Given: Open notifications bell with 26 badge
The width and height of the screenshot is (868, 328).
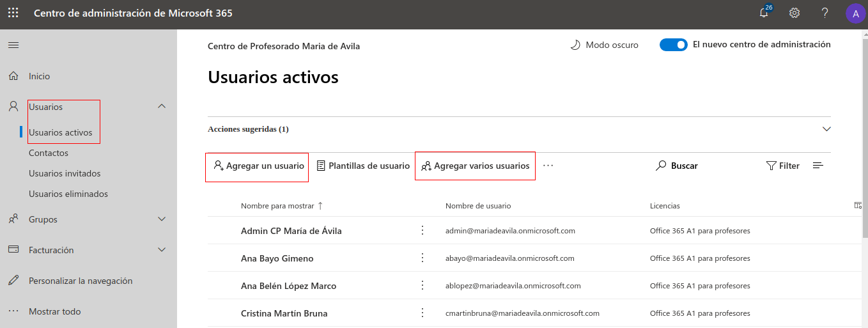Looking at the screenshot, I should click(764, 12).
